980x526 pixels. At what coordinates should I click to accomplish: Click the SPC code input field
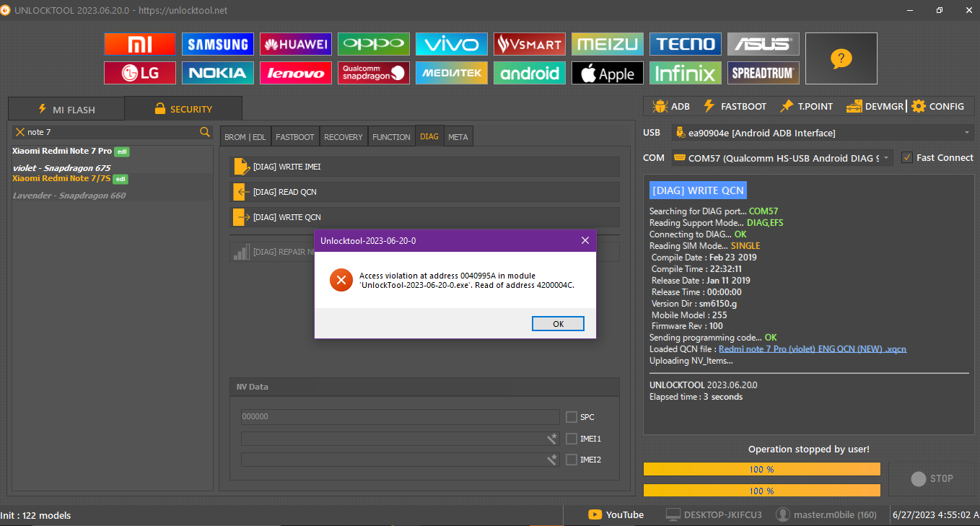[400, 417]
